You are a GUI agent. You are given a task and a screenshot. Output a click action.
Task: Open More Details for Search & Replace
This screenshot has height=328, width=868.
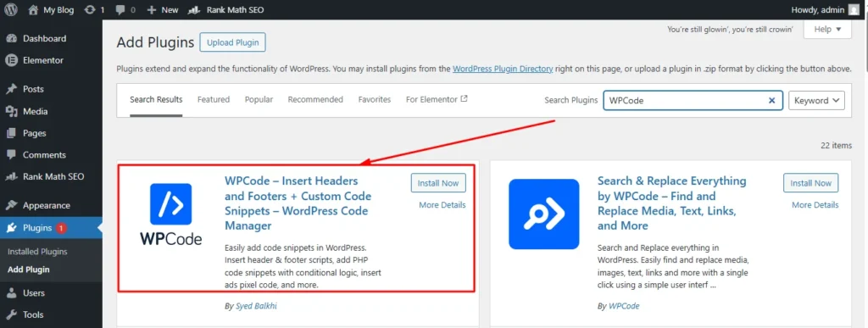[x=815, y=205]
